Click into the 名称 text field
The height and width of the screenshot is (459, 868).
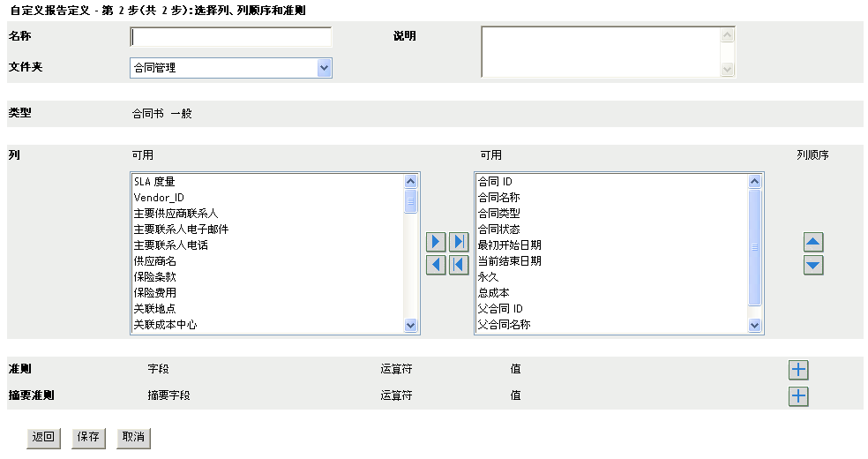pyautogui.click(x=231, y=37)
